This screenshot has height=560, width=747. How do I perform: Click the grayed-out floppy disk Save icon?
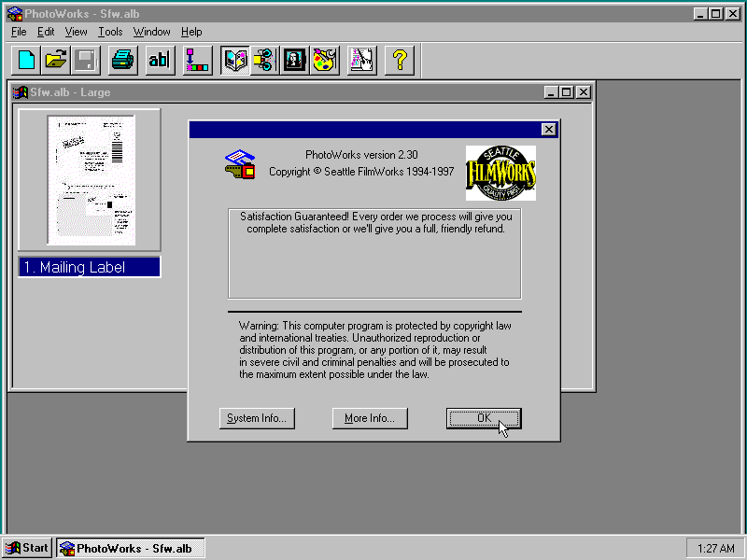pos(86,60)
